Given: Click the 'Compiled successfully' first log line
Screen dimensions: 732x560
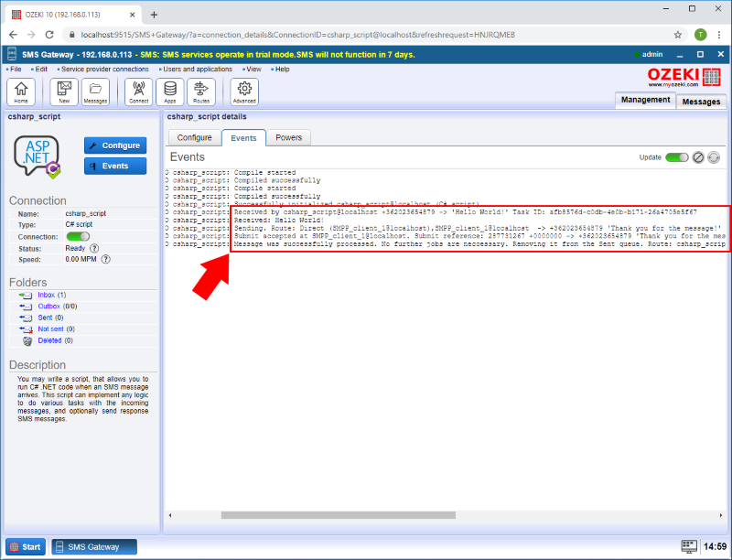Looking at the screenshot, I should tap(277, 180).
